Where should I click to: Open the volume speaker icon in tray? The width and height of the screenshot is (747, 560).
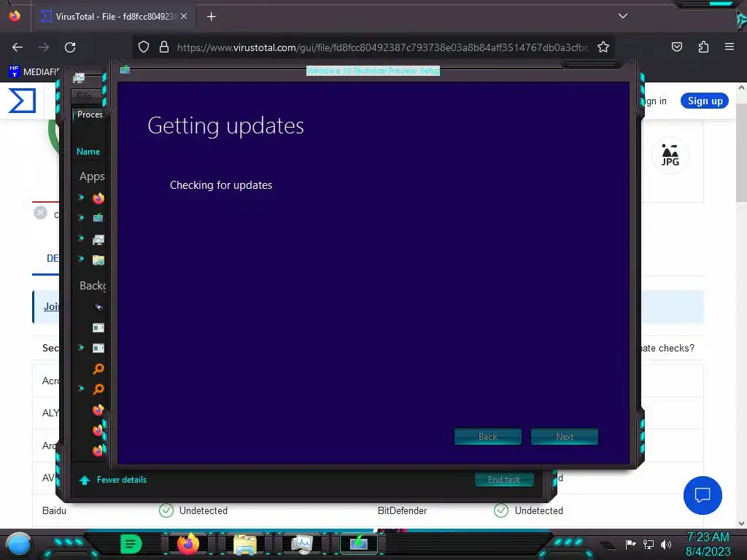[666, 544]
